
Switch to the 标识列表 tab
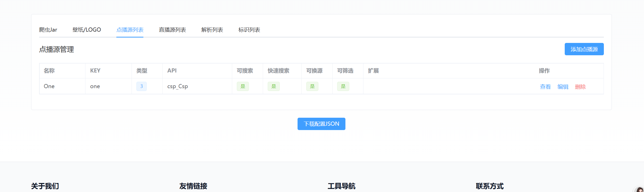(x=249, y=30)
